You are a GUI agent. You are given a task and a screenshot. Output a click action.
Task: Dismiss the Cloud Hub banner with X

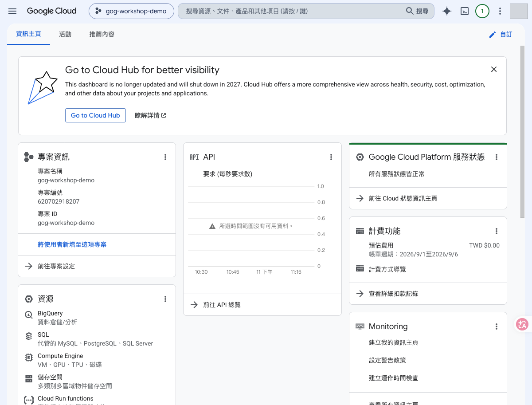(x=494, y=69)
